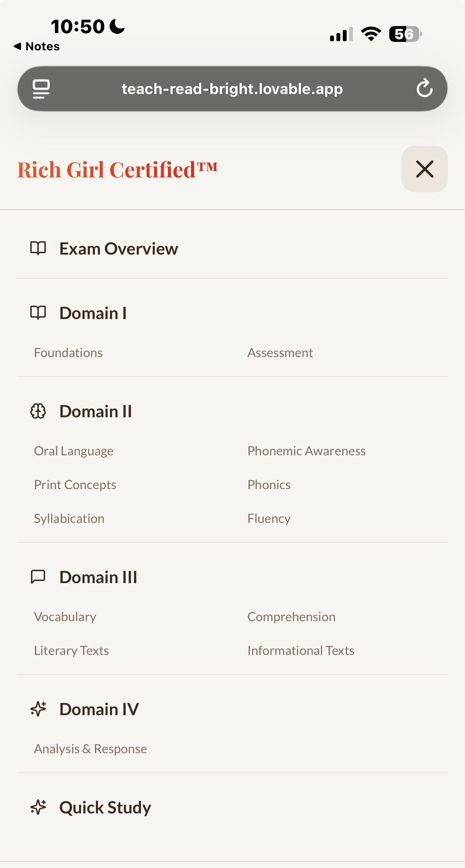Open the Phonics section
This screenshot has height=868, width=465.
pyautogui.click(x=269, y=484)
